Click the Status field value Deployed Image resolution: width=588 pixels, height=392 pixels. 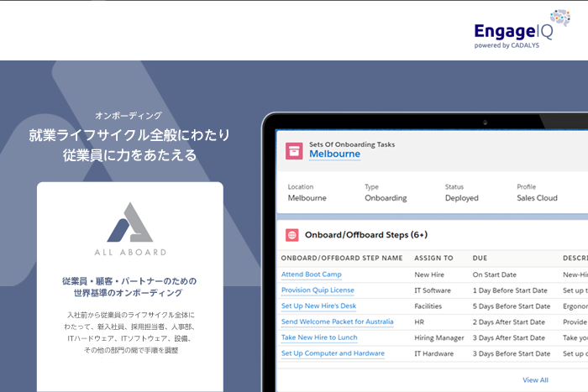click(x=461, y=198)
